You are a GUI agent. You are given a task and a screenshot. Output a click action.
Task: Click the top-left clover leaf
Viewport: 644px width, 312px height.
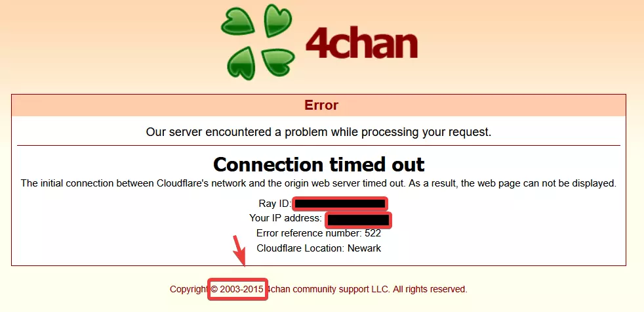pyautogui.click(x=239, y=22)
